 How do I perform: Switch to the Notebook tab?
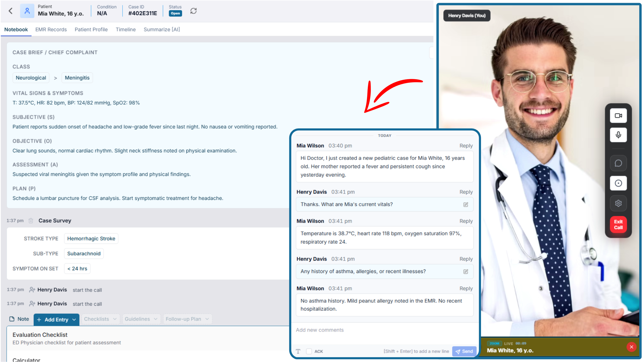pos(16,29)
